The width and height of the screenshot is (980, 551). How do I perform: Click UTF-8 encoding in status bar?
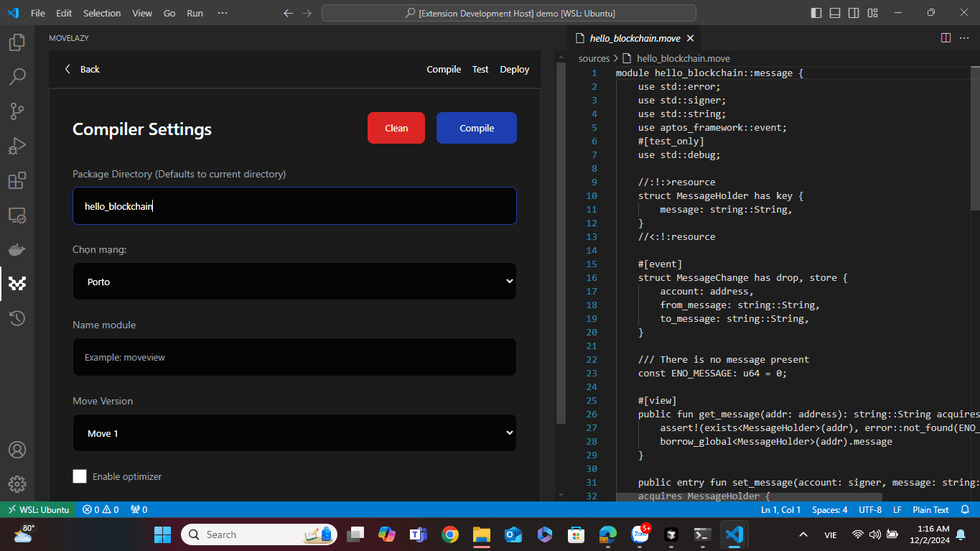pos(870,509)
